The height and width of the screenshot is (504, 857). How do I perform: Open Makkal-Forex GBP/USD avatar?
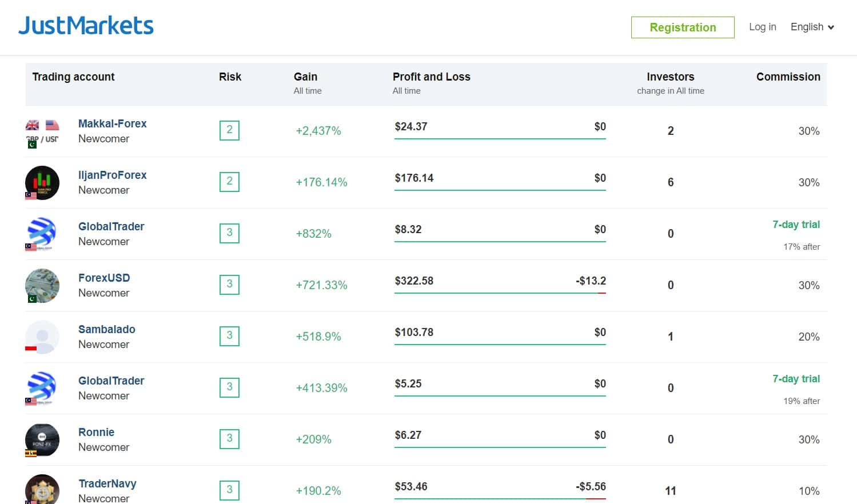[42, 131]
